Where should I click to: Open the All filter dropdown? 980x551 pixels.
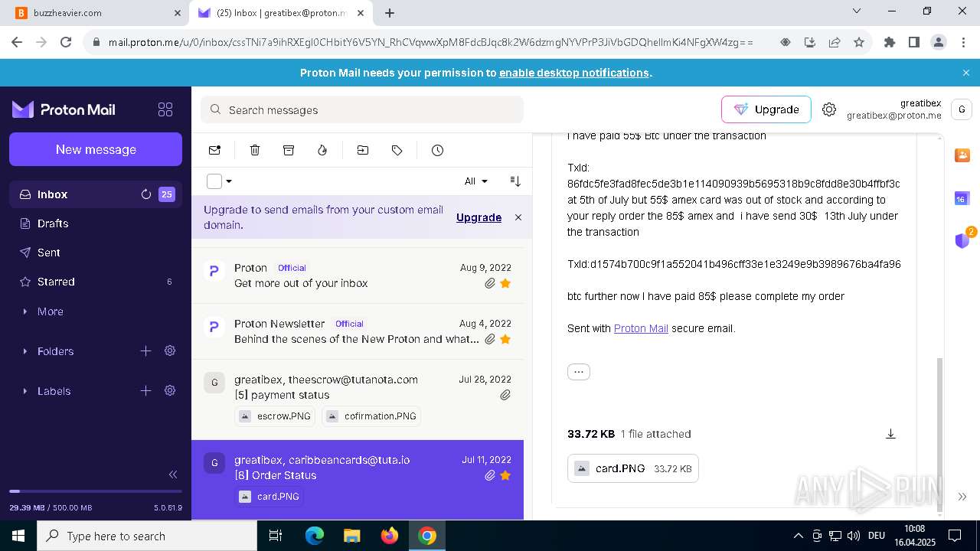coord(475,181)
